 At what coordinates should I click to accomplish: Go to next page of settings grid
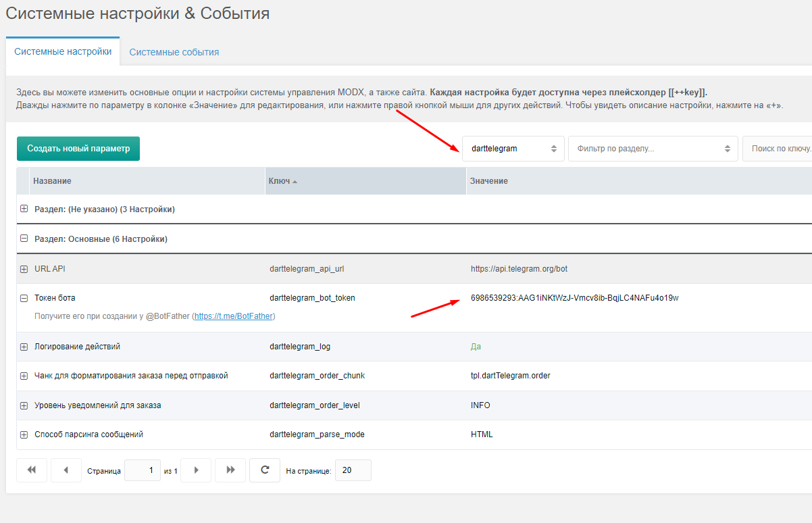click(x=196, y=470)
